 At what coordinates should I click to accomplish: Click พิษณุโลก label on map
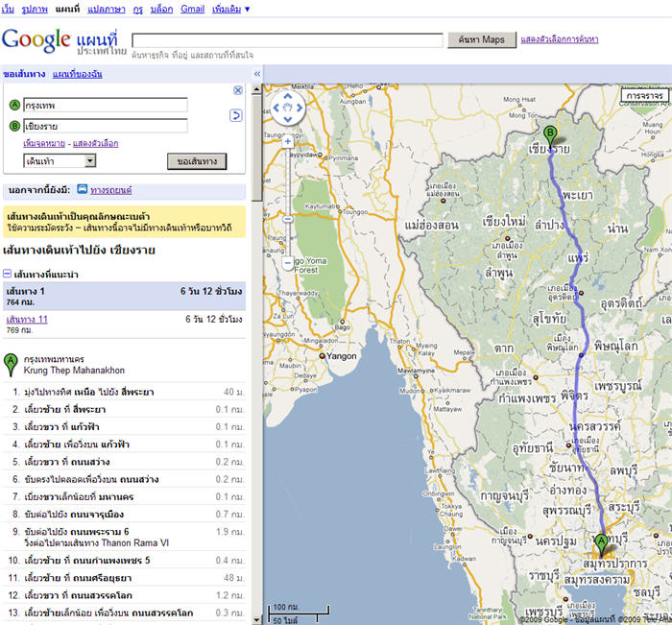coord(616,346)
